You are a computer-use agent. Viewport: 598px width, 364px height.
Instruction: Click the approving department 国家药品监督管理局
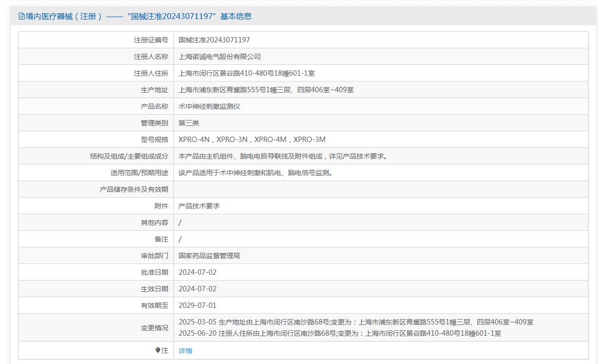click(x=209, y=256)
